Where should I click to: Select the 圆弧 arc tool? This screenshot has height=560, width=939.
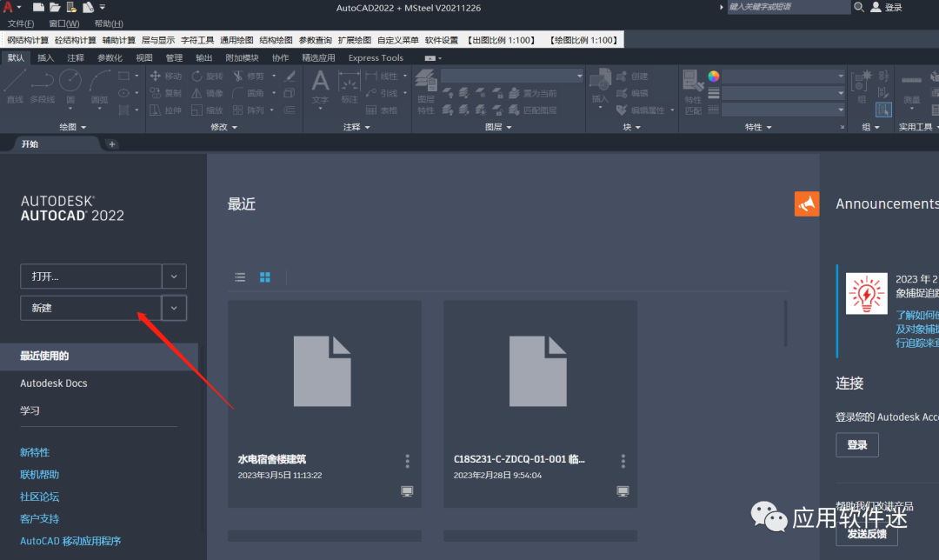[x=99, y=88]
